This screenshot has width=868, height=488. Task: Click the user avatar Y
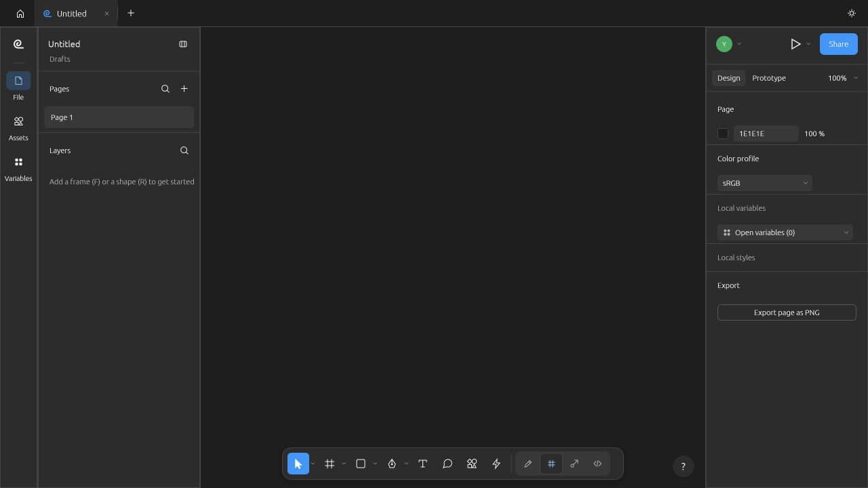coord(724,44)
